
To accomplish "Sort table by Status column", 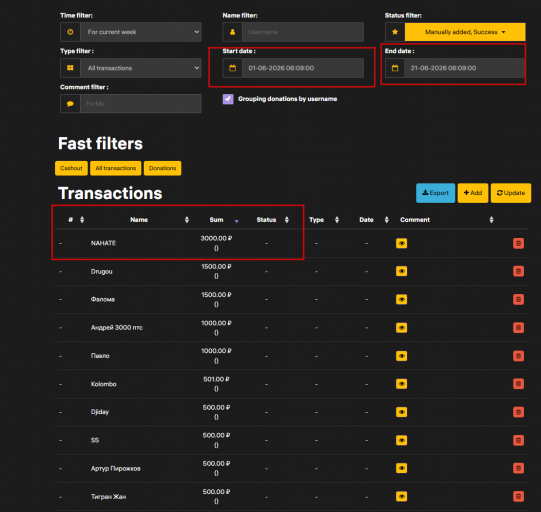I will [286, 220].
